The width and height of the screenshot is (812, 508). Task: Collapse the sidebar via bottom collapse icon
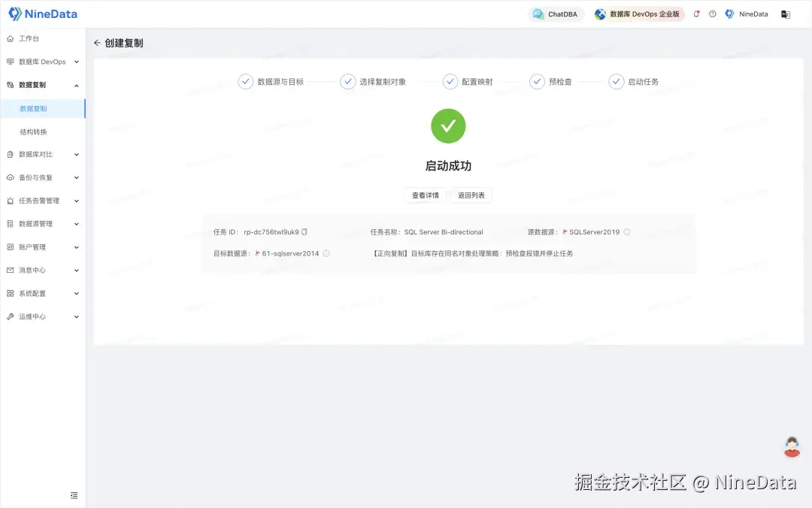pyautogui.click(x=74, y=495)
